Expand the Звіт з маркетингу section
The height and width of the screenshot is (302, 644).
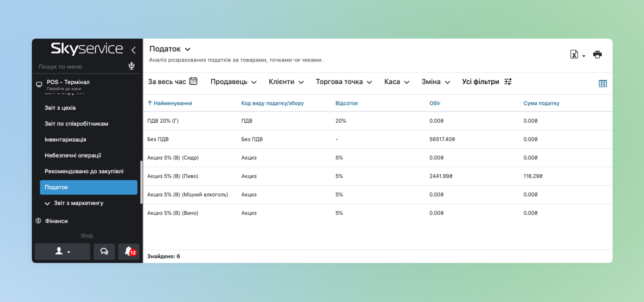74,203
